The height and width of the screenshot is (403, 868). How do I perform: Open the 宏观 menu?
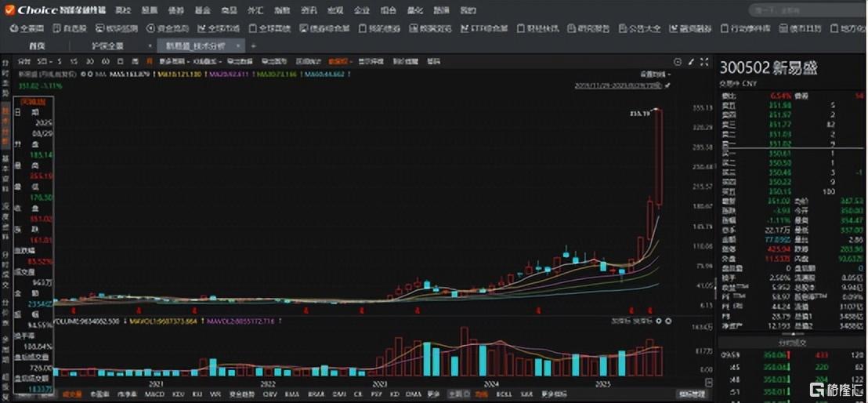335,10
